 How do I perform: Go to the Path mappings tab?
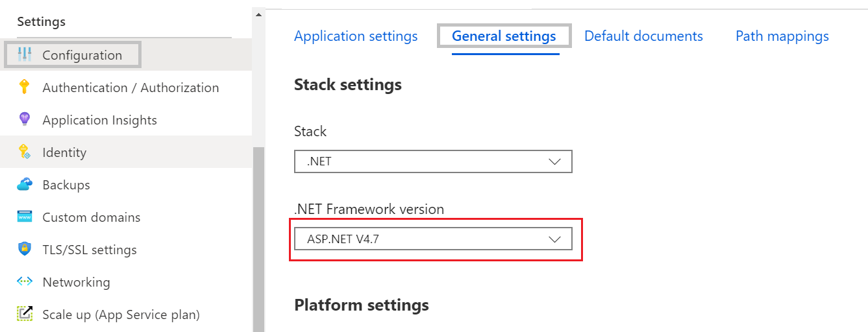(x=782, y=36)
